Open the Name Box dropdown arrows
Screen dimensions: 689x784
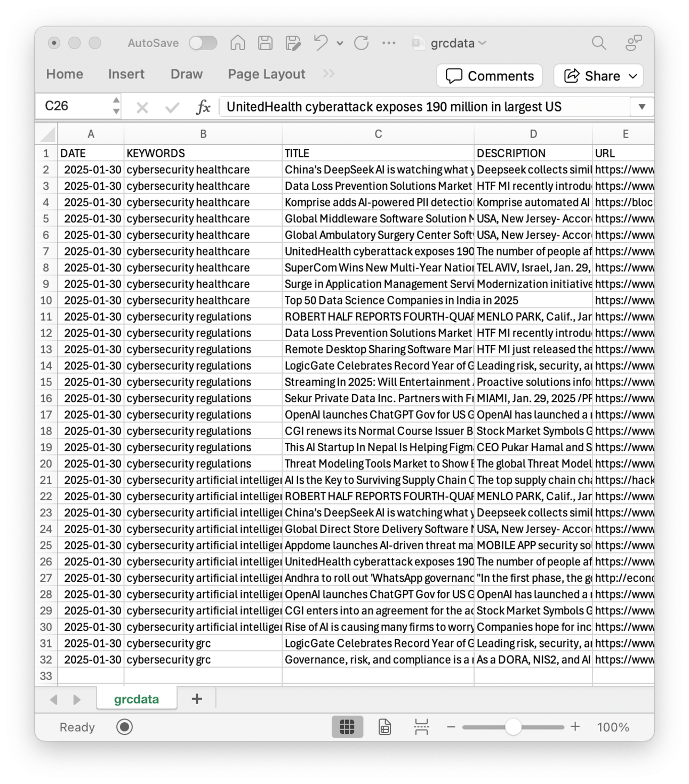point(116,106)
